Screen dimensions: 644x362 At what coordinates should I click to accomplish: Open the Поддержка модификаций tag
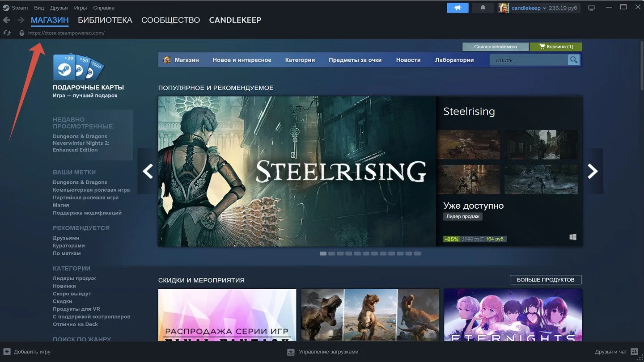87,213
